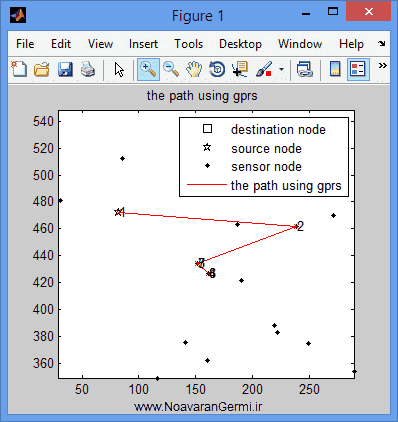Click the plot title 'the path using gprs'

click(x=202, y=96)
